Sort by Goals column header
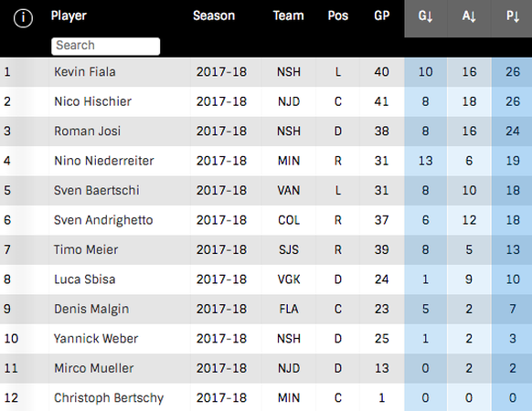The image size is (532, 411). [x=425, y=16]
